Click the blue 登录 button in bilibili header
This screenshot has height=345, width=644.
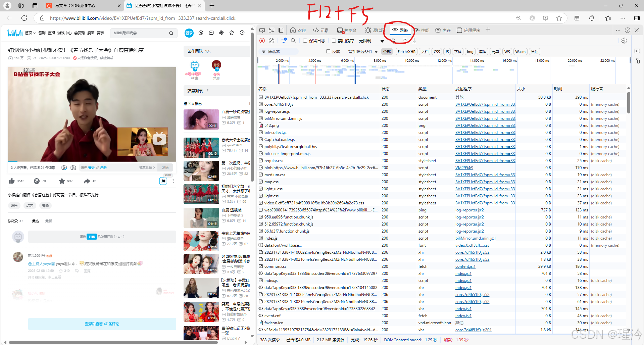(189, 33)
